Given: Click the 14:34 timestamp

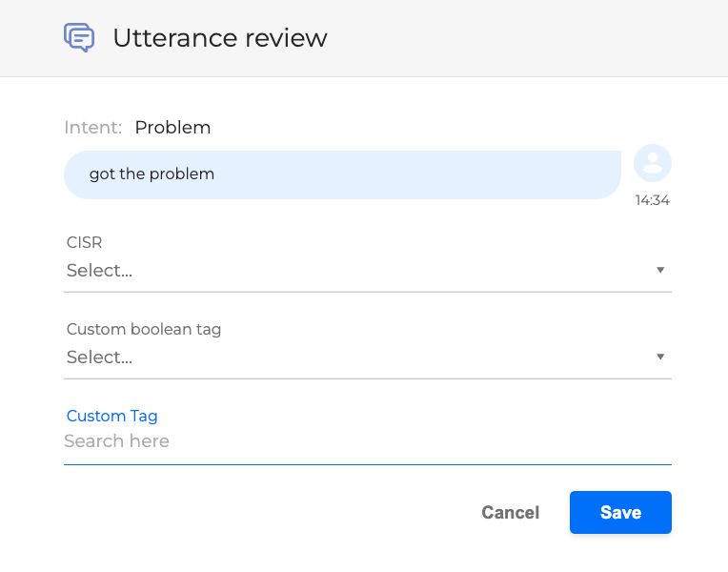Looking at the screenshot, I should click(653, 200).
